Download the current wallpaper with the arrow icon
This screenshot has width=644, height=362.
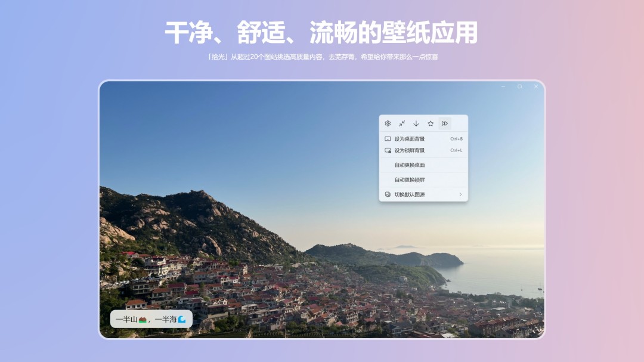pos(416,123)
